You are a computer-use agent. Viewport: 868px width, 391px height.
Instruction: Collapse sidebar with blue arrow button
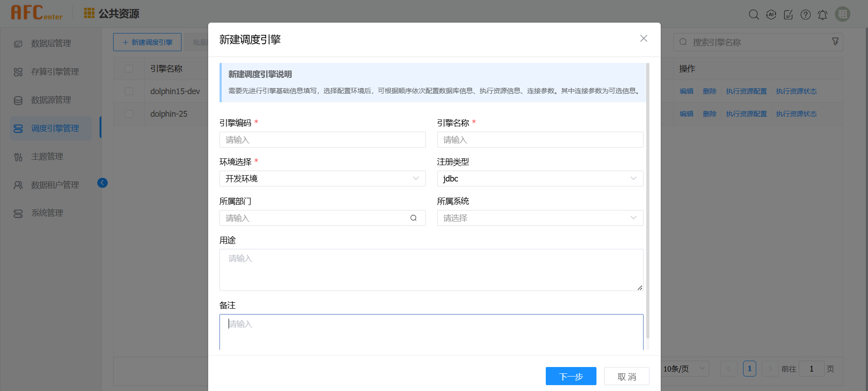pos(102,183)
